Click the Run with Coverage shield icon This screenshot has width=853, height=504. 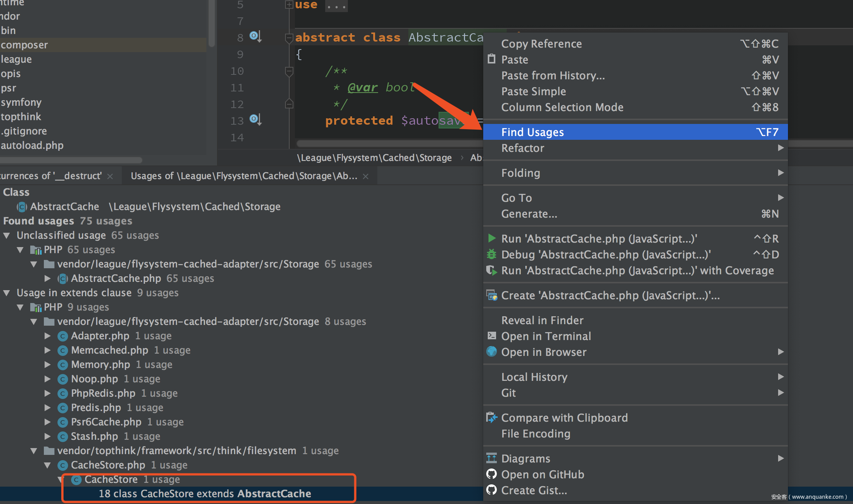(x=492, y=270)
